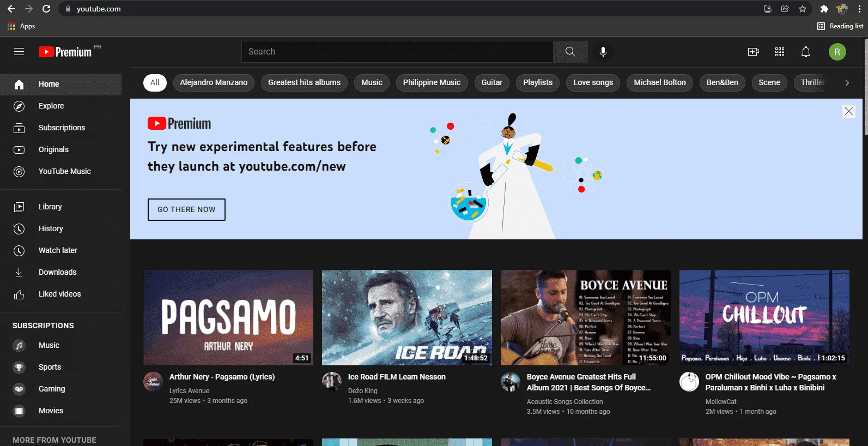
Task: Select the Scene filter chip
Action: (769, 83)
